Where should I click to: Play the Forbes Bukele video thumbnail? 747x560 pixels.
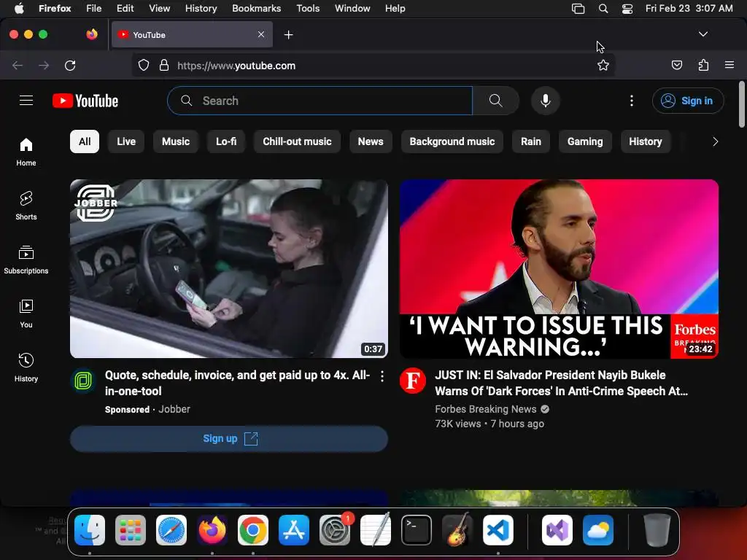(x=559, y=268)
